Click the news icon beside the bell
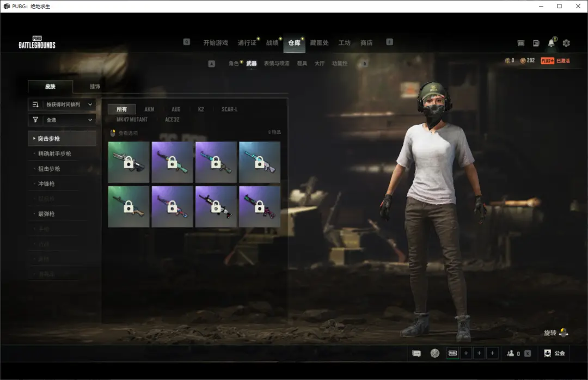 (536, 43)
